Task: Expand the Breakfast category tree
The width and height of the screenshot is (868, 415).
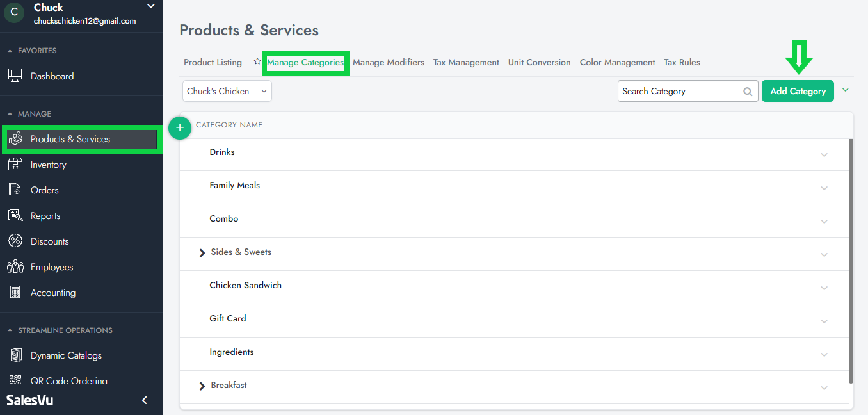Action: [x=202, y=386]
